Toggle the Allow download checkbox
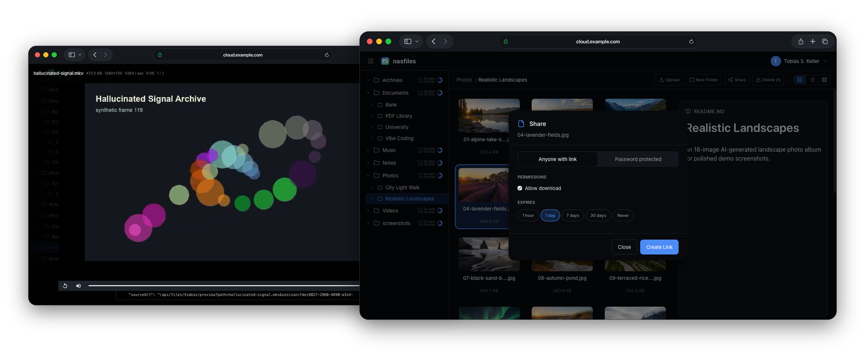The image size is (868, 351). pos(520,188)
